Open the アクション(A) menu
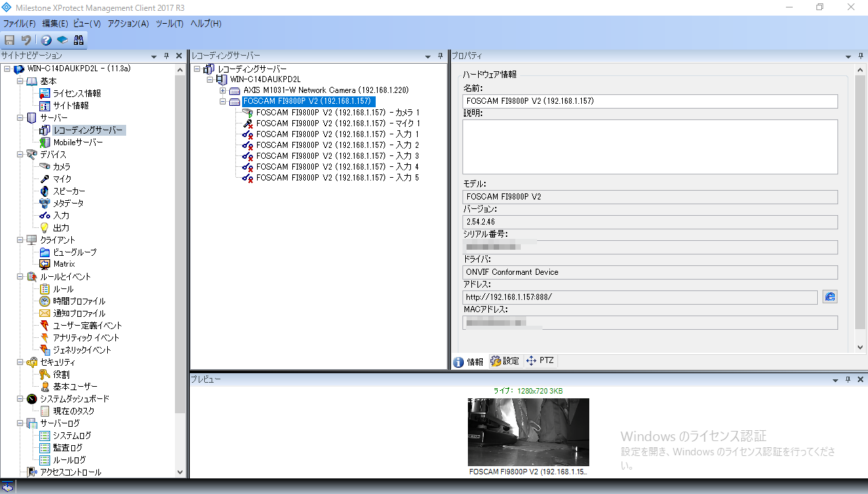The image size is (868, 494). [128, 24]
